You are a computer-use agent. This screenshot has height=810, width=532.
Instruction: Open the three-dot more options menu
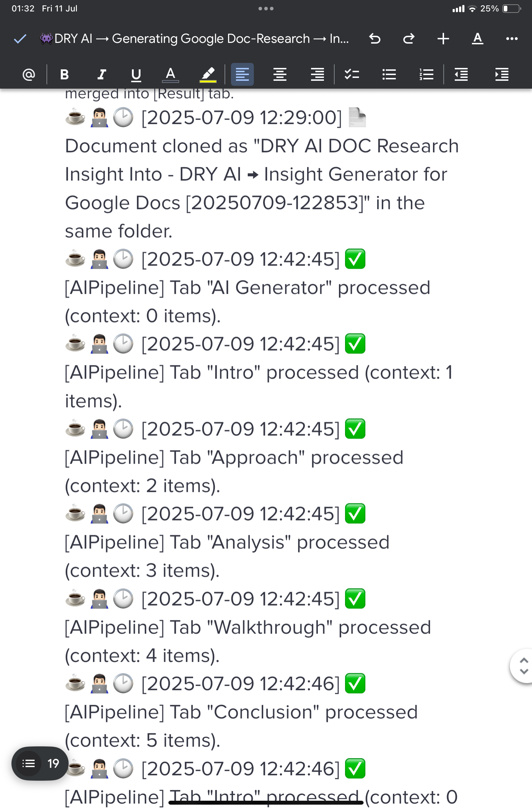click(x=512, y=39)
